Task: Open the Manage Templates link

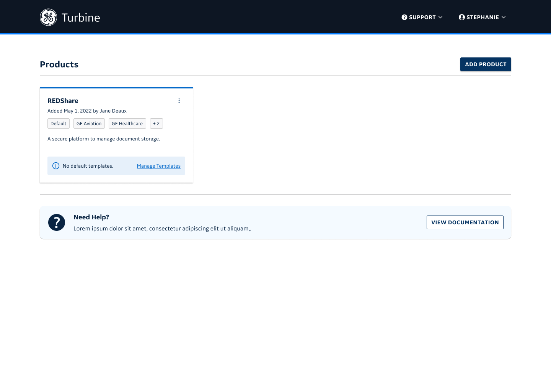Action: [158, 166]
